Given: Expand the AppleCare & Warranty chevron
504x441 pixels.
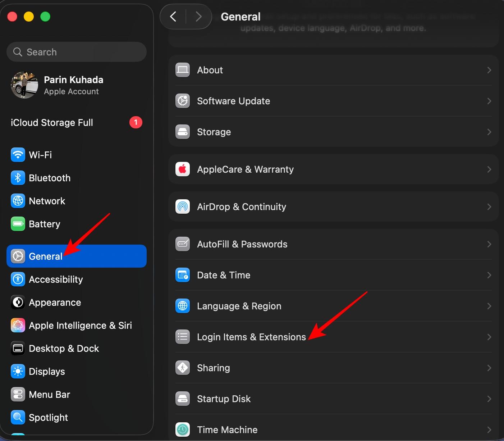Looking at the screenshot, I should point(489,169).
